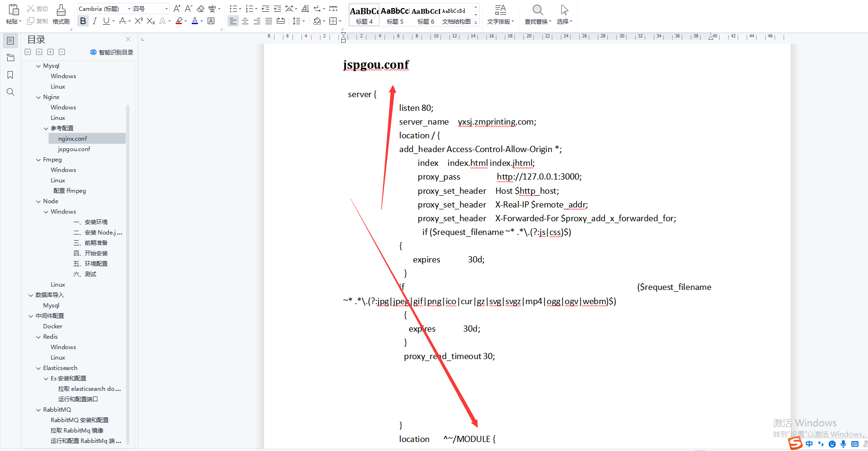Open the search sidebar icon
Screen dimensions: 868x451
[10, 92]
